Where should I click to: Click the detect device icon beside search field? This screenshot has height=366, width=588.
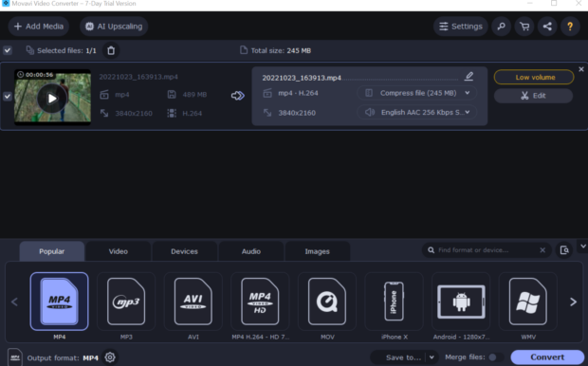(x=564, y=250)
